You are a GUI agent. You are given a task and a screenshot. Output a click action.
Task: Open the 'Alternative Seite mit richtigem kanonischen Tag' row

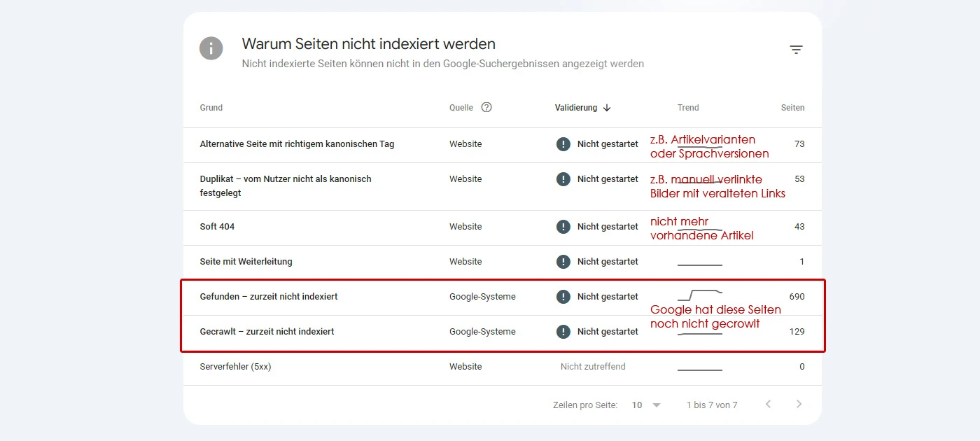coord(503,144)
